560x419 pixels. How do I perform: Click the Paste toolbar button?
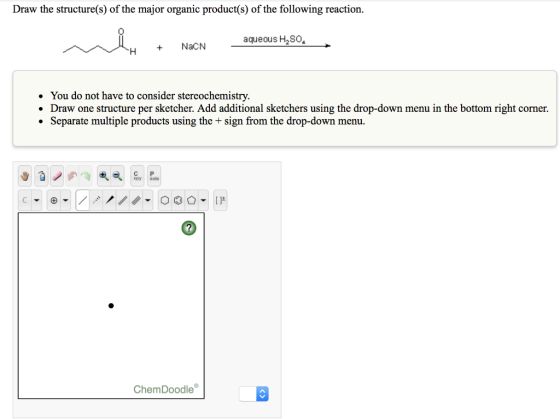[154, 176]
